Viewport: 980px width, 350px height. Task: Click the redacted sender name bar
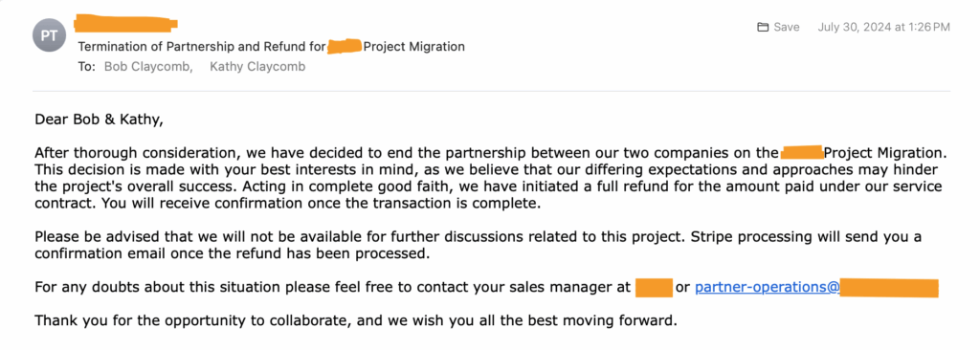pyautogui.click(x=125, y=24)
